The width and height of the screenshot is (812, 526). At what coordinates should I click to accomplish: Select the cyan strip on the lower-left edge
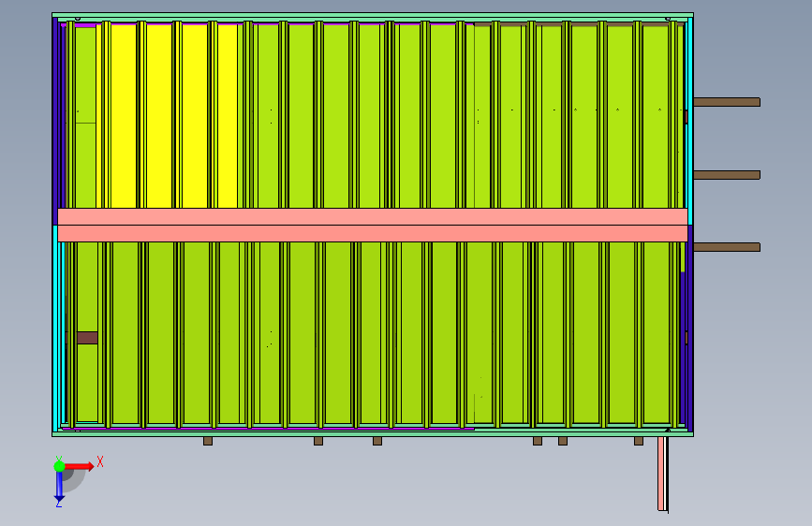pyautogui.click(x=55, y=329)
